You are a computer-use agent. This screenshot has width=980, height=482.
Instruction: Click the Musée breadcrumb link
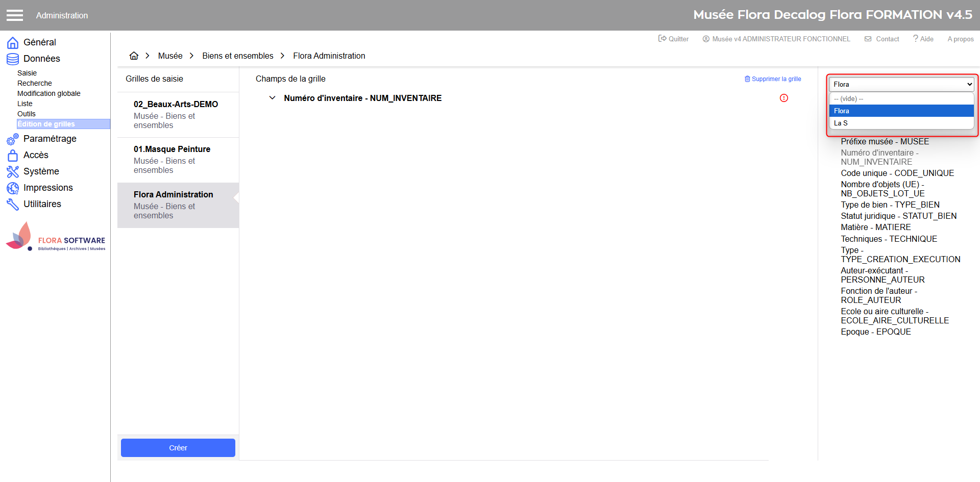click(170, 56)
